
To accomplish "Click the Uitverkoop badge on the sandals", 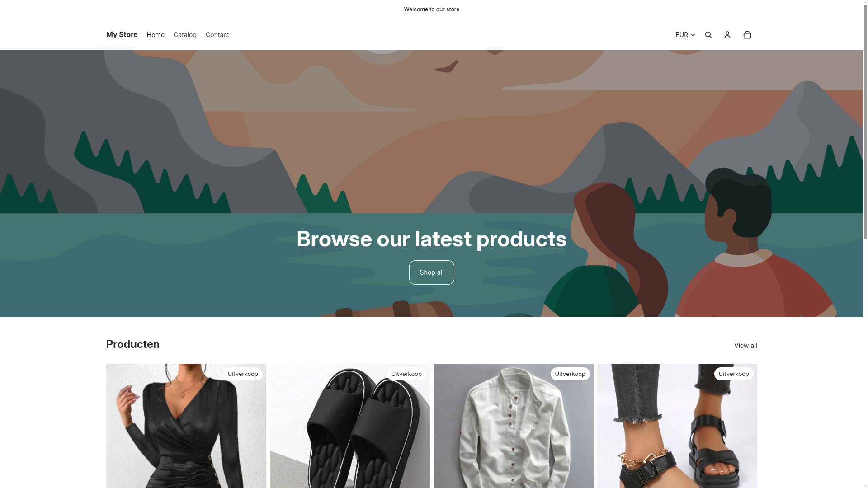I will click(734, 374).
